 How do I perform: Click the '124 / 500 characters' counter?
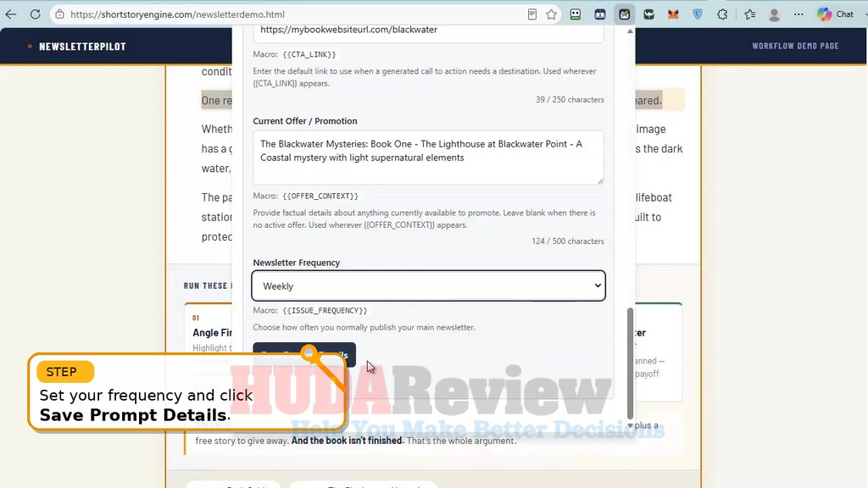click(568, 241)
